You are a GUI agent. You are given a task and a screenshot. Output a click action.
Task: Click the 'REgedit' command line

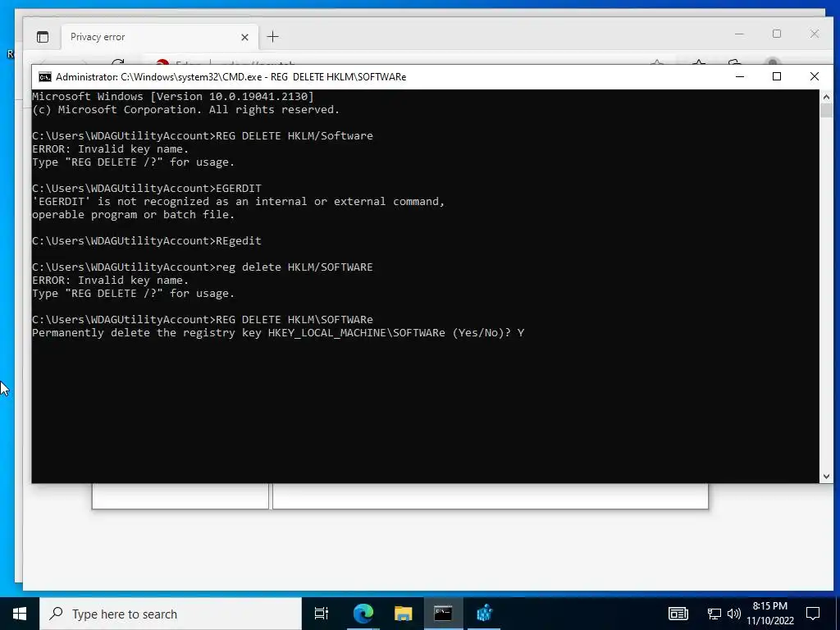pyautogui.click(x=147, y=241)
